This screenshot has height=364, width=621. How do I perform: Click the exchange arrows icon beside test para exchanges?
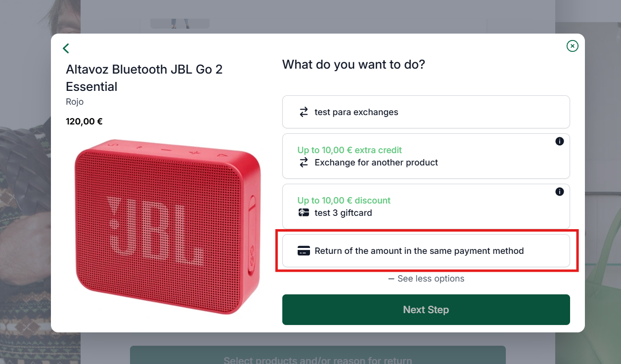[304, 112]
